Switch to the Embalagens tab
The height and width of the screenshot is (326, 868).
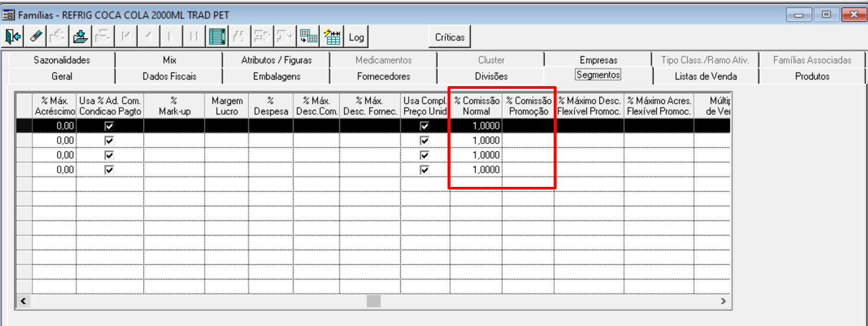pyautogui.click(x=276, y=76)
